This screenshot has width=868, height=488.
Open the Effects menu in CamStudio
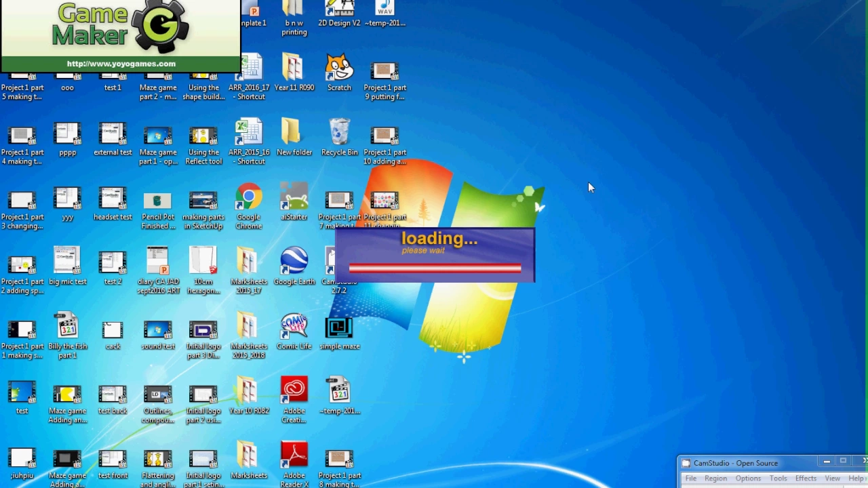[x=806, y=479]
